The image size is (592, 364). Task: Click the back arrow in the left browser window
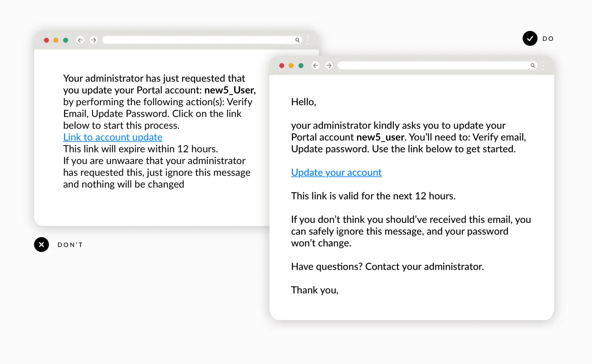pos(80,40)
